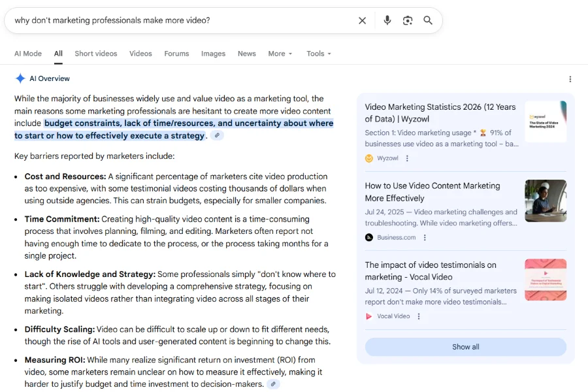Select the Vocal Video favicon
The width and height of the screenshot is (588, 392).
[x=368, y=316]
